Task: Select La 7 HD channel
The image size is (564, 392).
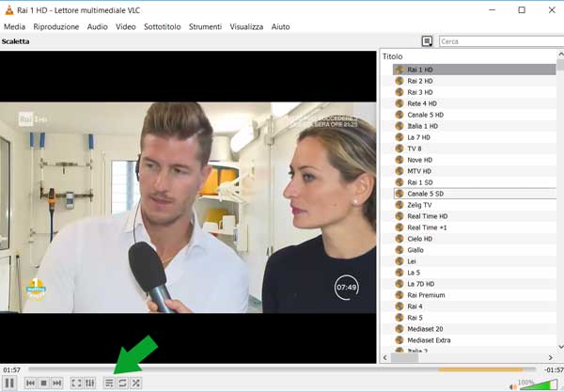Action: [x=474, y=137]
